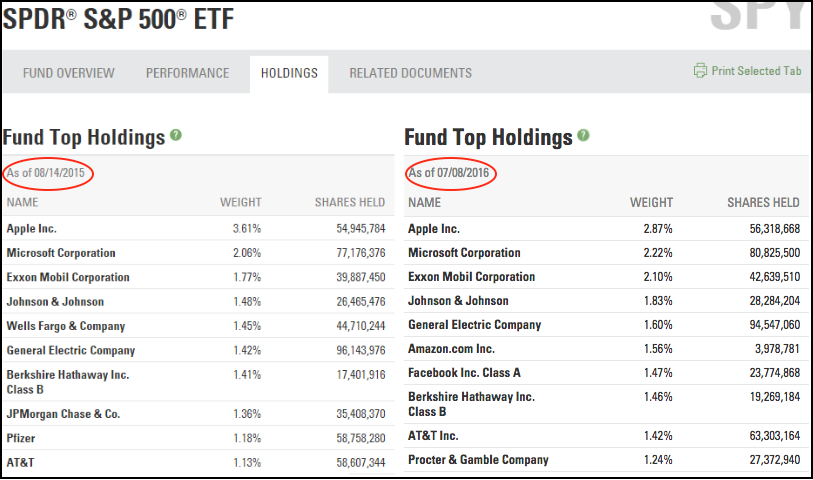
Task: Click JPMorgan Chase & Co. holding
Action: 63,414
